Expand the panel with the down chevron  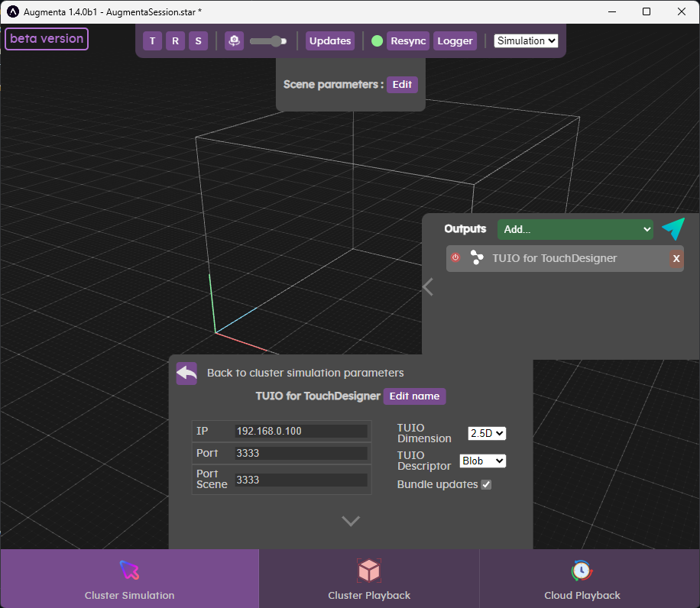click(x=351, y=521)
